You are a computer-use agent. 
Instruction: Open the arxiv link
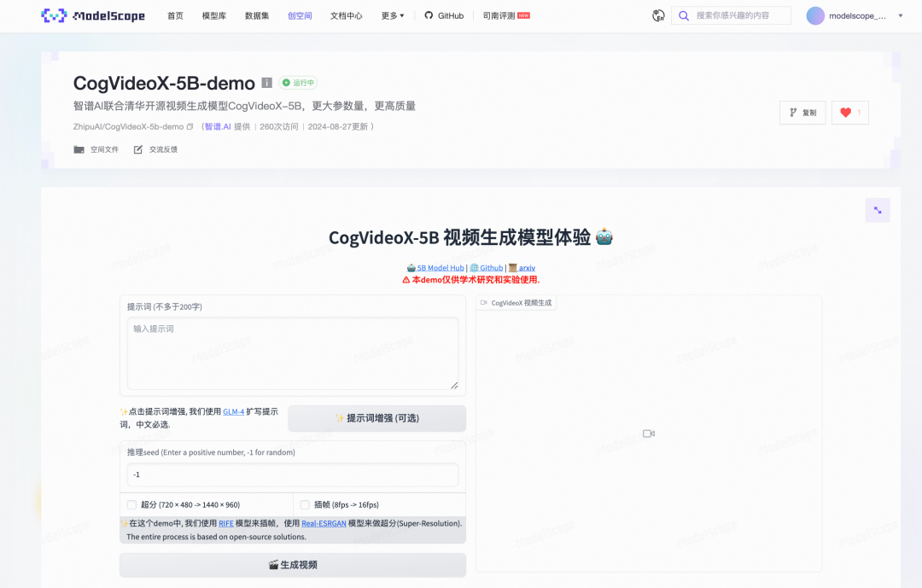click(527, 268)
